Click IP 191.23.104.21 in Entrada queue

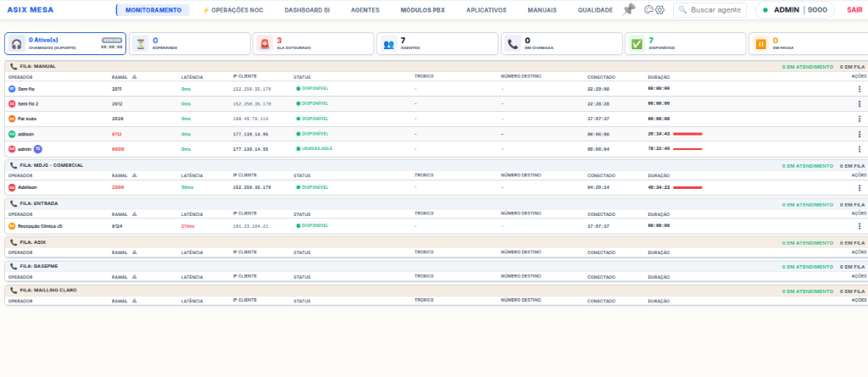point(251,226)
